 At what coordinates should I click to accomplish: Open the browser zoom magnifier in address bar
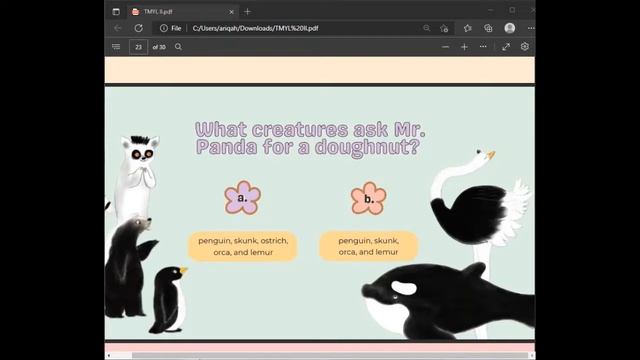click(427, 28)
